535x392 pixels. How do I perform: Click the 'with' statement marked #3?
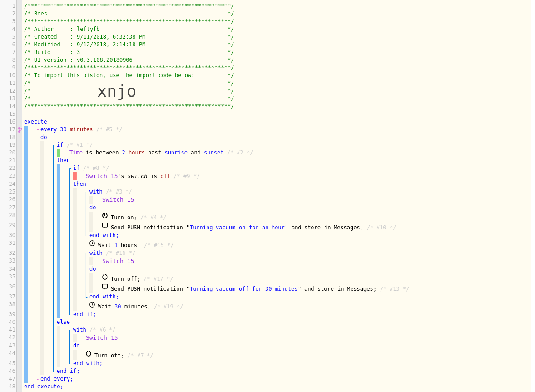click(96, 191)
